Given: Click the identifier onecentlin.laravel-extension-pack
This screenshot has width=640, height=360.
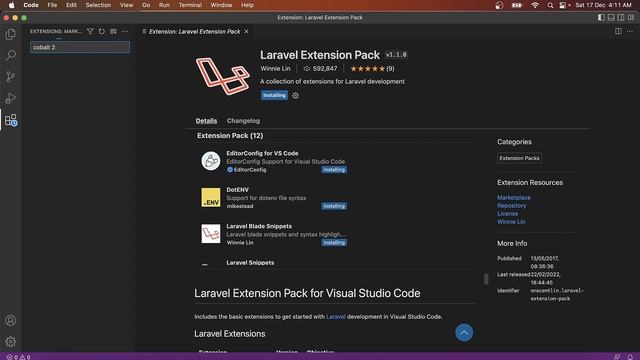Looking at the screenshot, I should pos(557,295).
